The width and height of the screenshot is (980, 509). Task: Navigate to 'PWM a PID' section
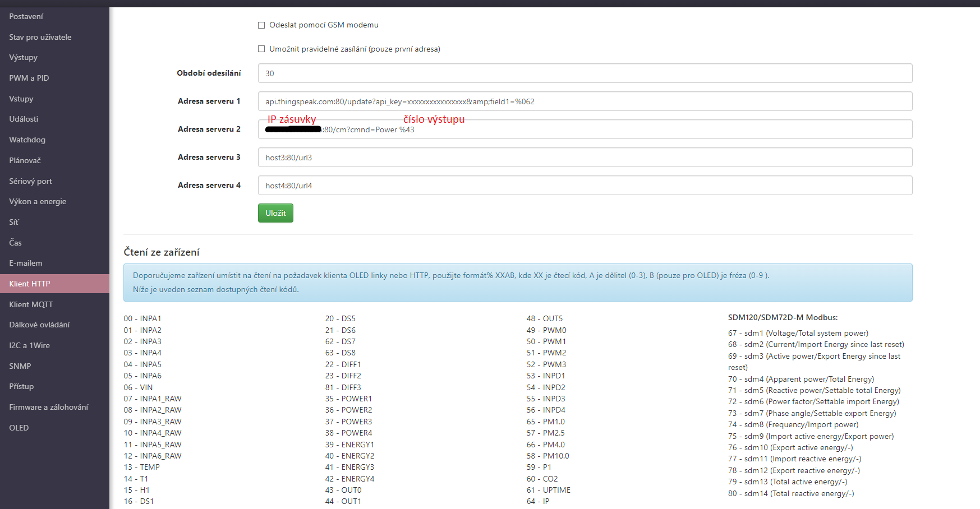pyautogui.click(x=29, y=78)
